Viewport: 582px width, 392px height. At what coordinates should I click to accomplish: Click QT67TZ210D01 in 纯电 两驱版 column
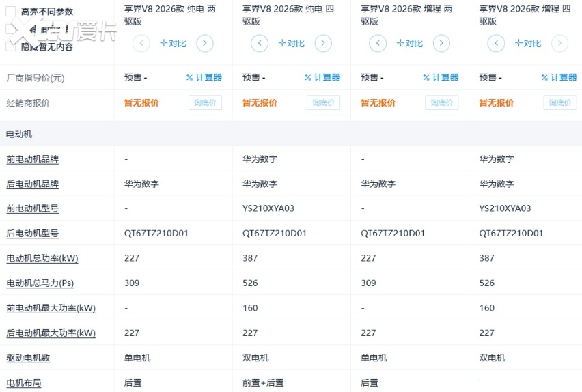(156, 233)
